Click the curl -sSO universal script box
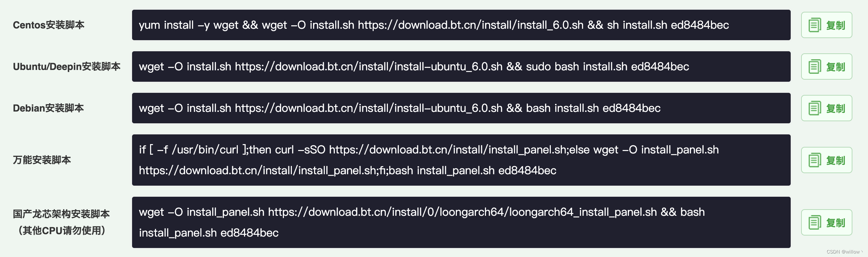Image resolution: width=868 pixels, height=257 pixels. pyautogui.click(x=461, y=160)
